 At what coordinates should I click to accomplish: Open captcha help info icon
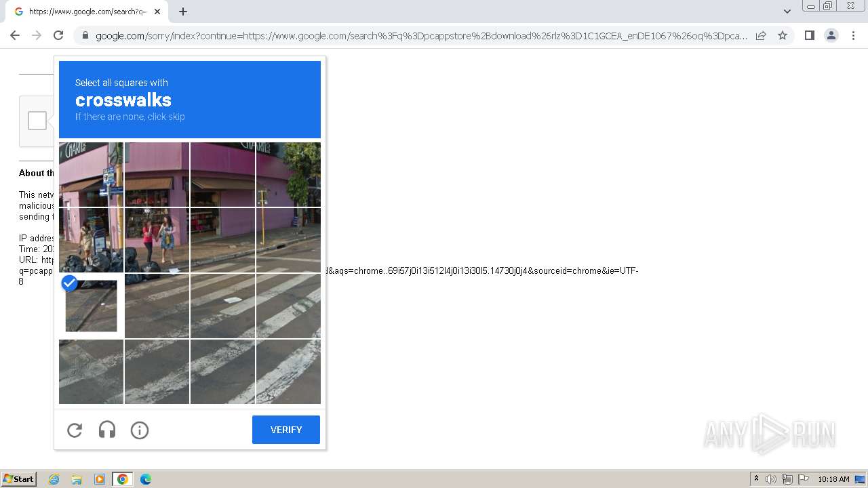(140, 430)
